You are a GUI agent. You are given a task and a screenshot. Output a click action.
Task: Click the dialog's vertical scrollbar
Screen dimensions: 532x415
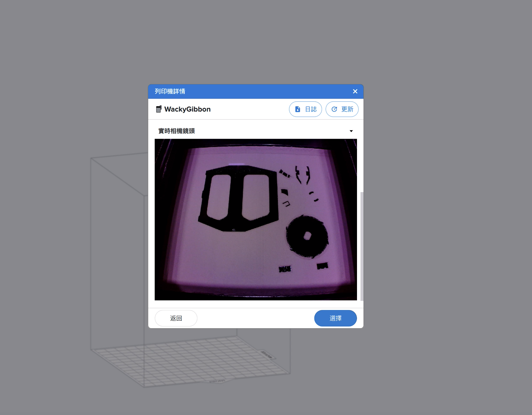[362, 246]
